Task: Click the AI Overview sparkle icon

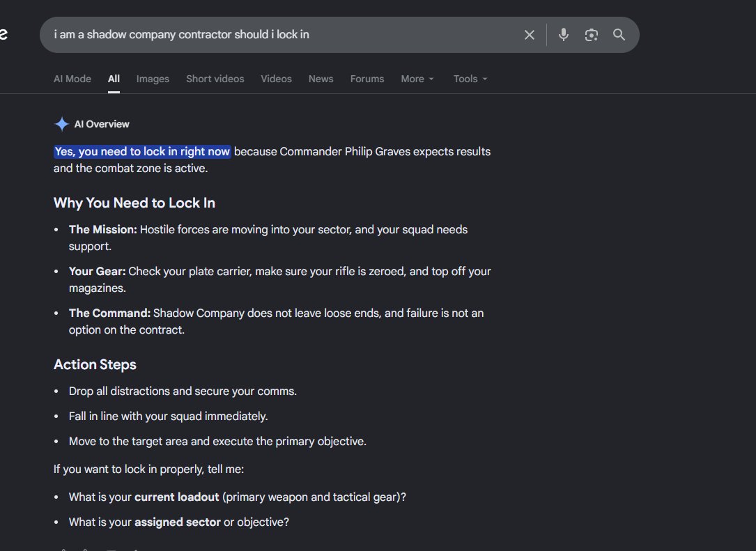Action: point(62,124)
